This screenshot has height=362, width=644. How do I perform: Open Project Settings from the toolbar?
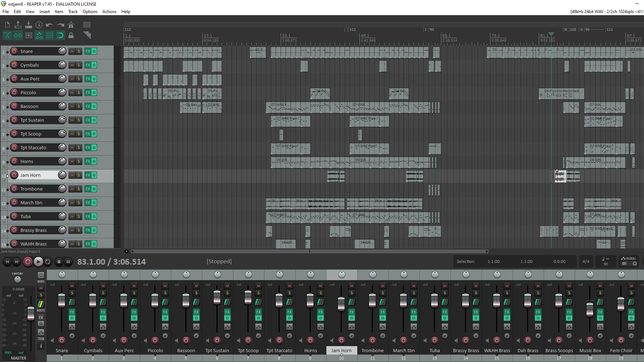pyautogui.click(x=39, y=25)
